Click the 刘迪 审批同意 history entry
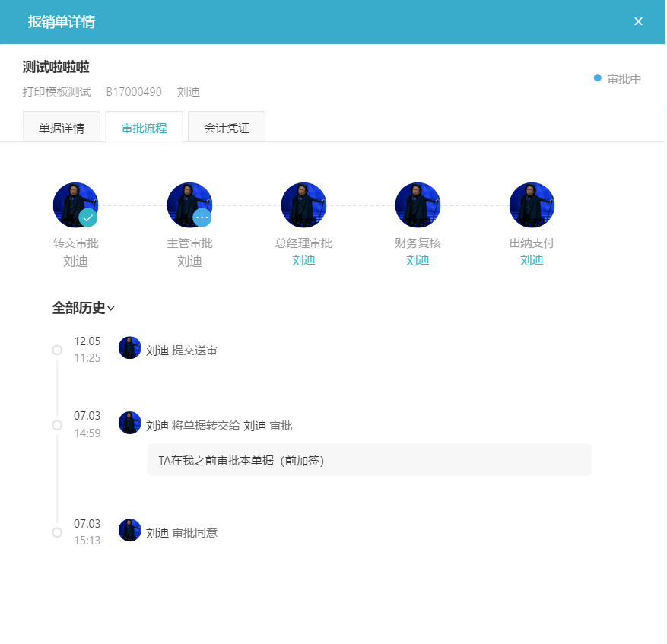Viewport: 667px width, 644px height. click(x=182, y=532)
